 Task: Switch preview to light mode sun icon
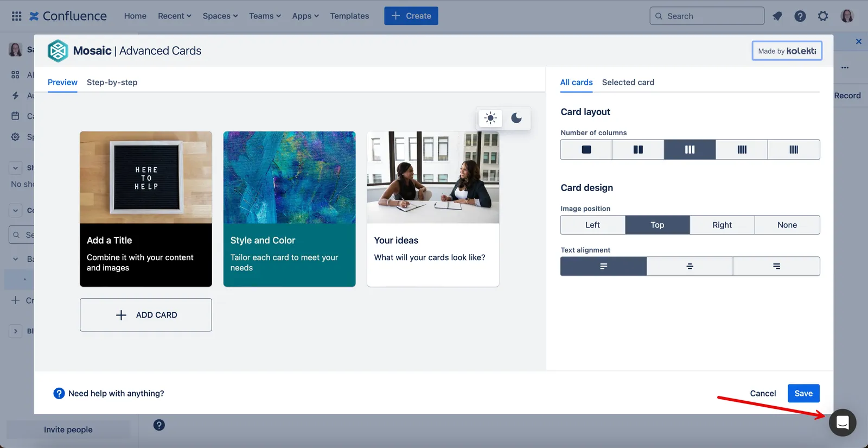coord(490,118)
